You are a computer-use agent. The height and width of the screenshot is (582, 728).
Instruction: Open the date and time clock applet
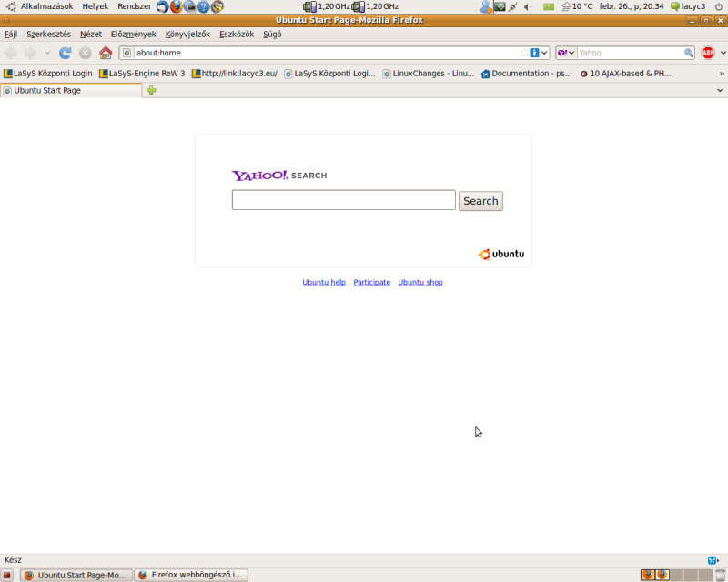point(632,6)
